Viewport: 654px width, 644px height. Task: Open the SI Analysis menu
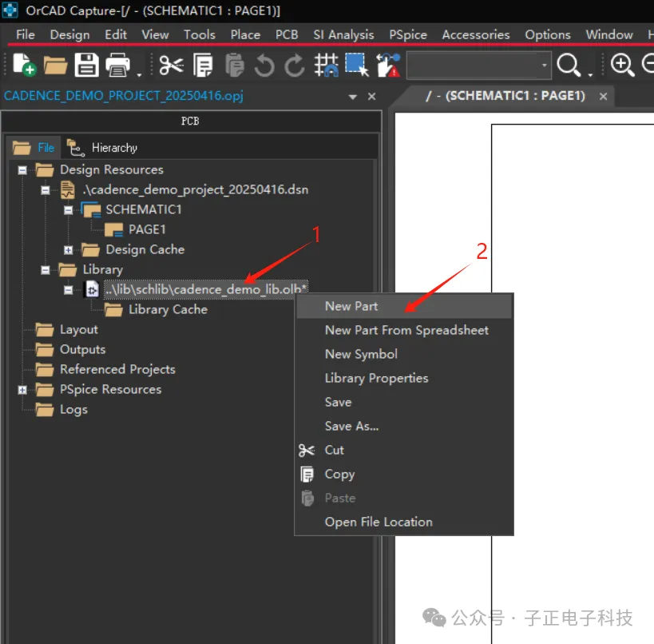coord(343,34)
